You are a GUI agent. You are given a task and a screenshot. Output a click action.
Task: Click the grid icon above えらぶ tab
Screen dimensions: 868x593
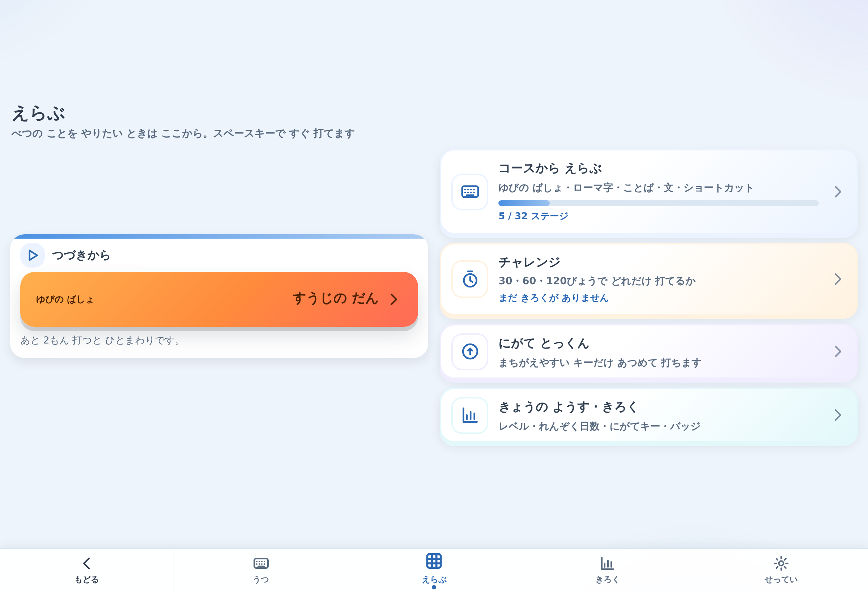coord(434,561)
